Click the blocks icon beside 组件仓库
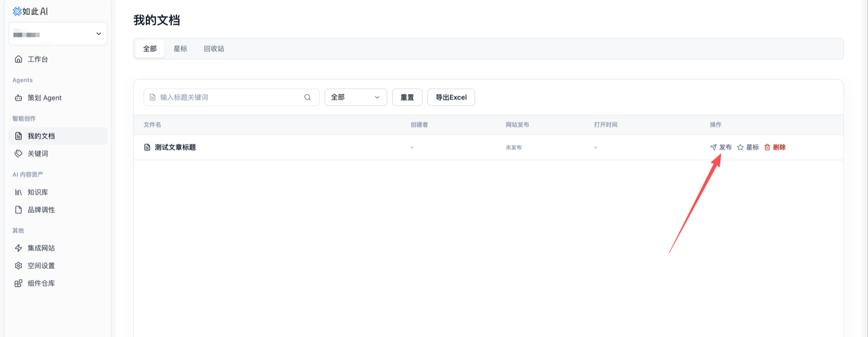The width and height of the screenshot is (868, 337). click(18, 283)
